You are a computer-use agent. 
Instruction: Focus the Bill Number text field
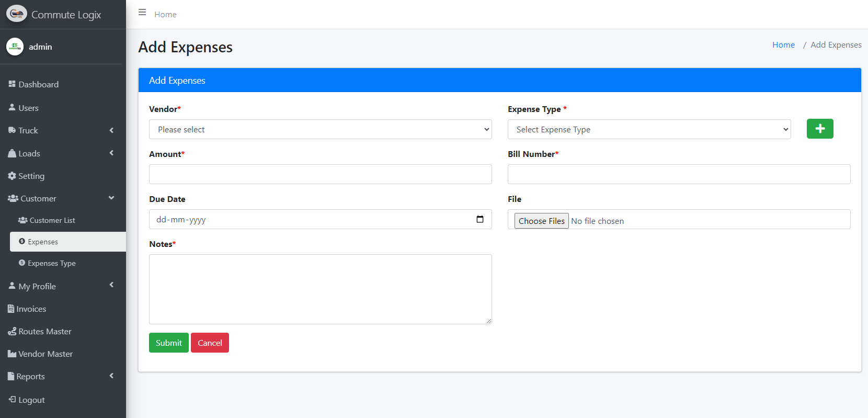click(x=678, y=174)
